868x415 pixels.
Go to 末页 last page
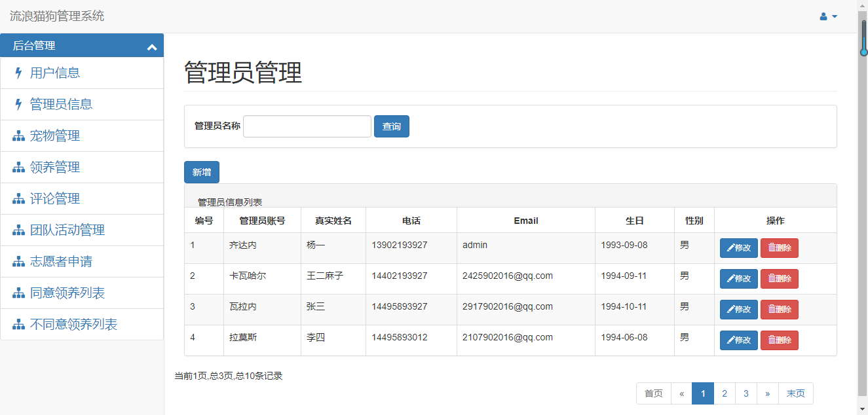(x=796, y=393)
